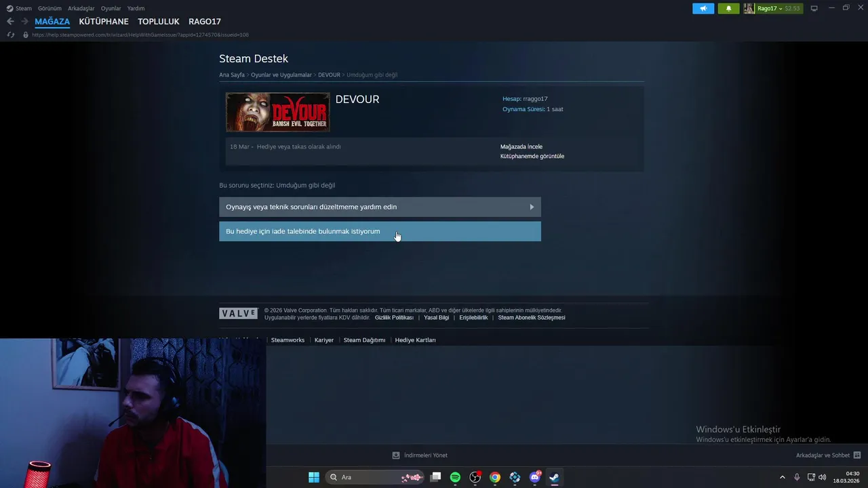Select 'Oynayış veya teknik sorunları düzeltmeme' option
Viewport: 868px width, 488px height.
380,207
